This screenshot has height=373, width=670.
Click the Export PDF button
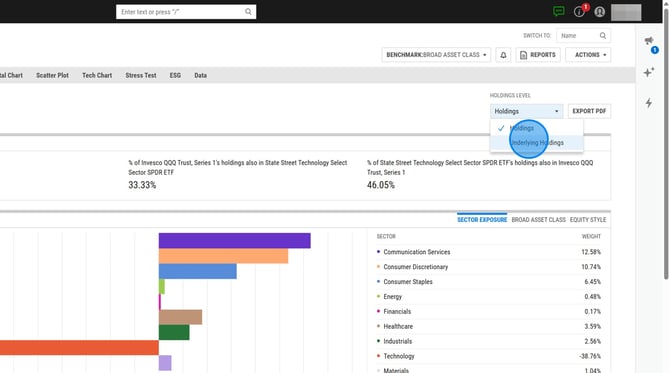589,111
